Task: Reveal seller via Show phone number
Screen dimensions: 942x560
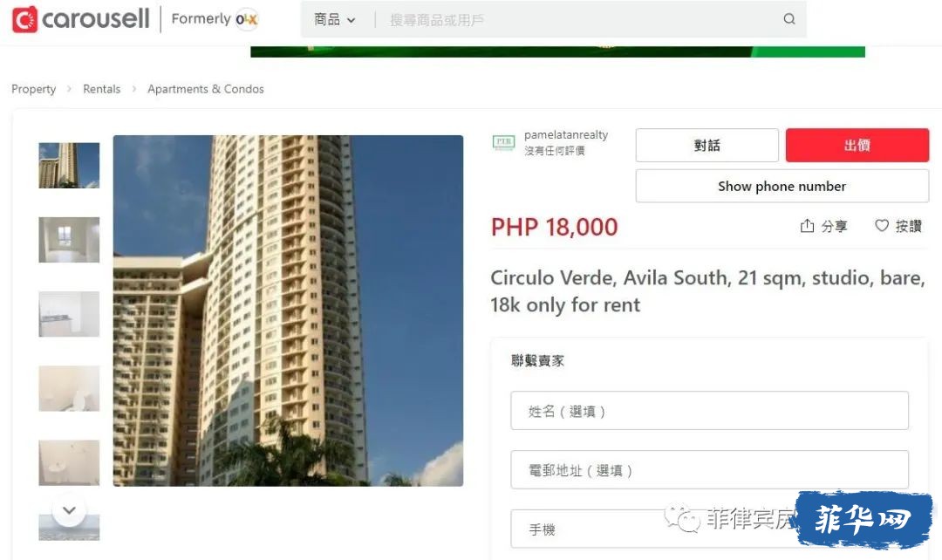Action: (x=782, y=187)
